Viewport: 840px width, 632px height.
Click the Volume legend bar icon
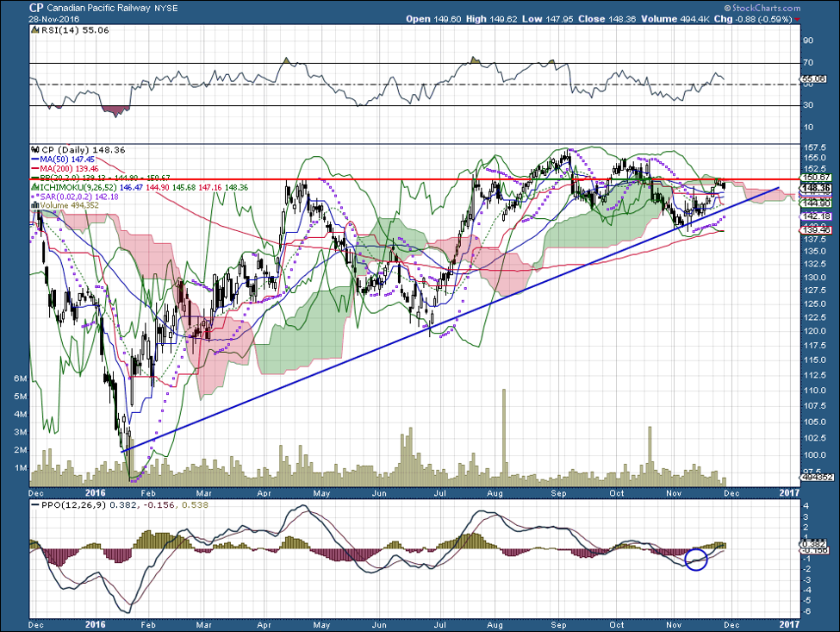point(35,205)
